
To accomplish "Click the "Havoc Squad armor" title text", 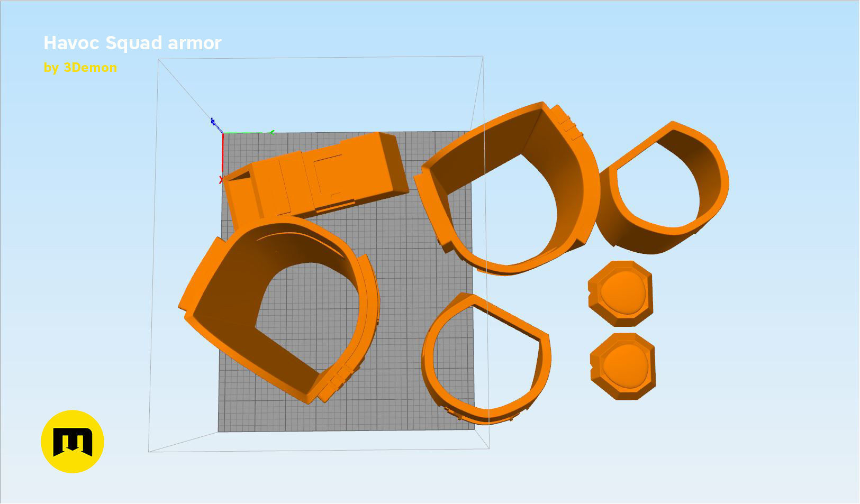I will tap(132, 43).
